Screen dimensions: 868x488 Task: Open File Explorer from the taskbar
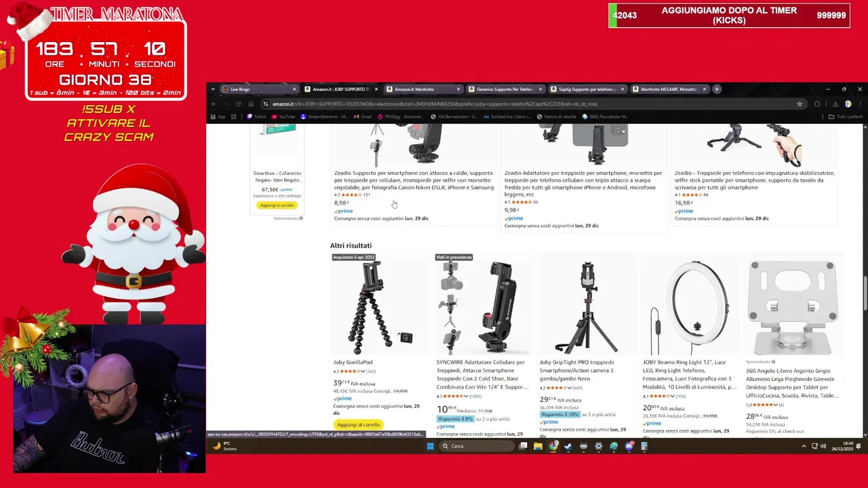538,446
